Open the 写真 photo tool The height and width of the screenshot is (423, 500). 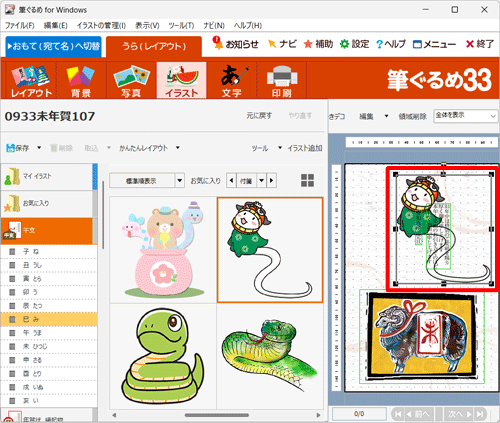131,81
